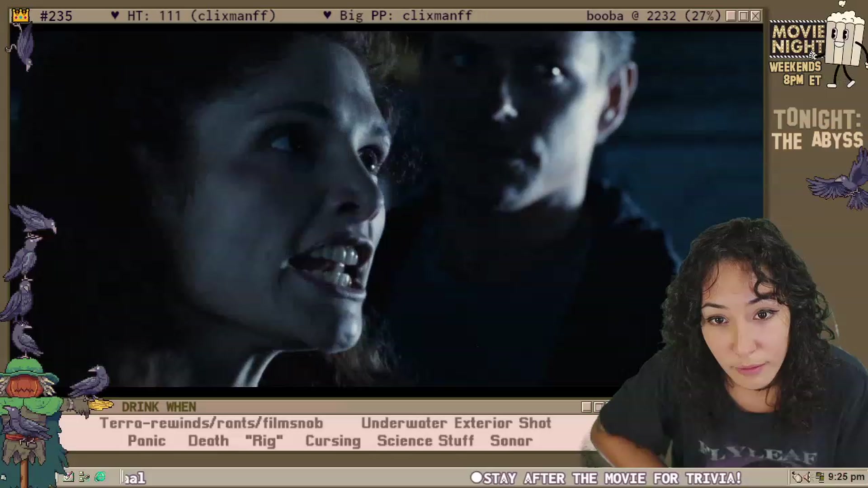
Task: Maximize the movie player window
Action: click(744, 16)
